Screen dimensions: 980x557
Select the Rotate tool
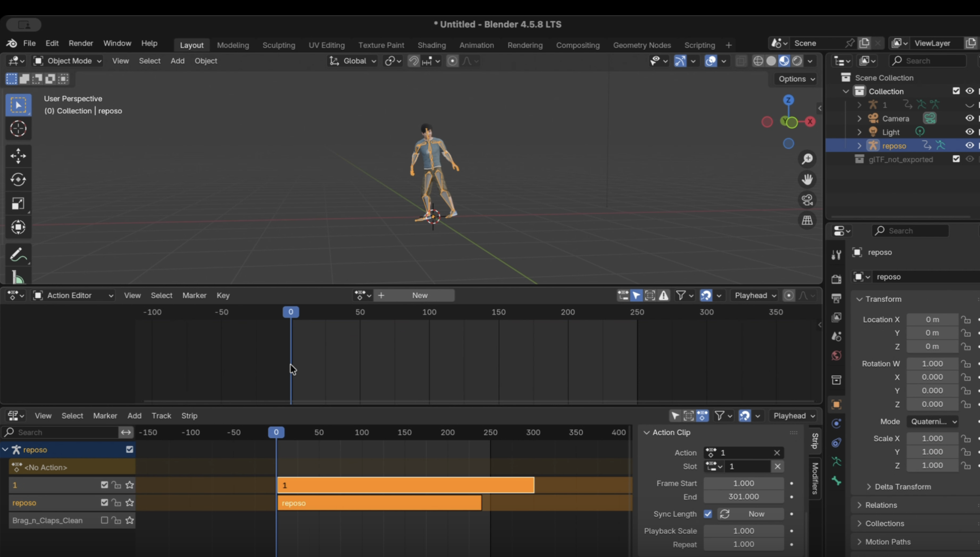(x=18, y=180)
